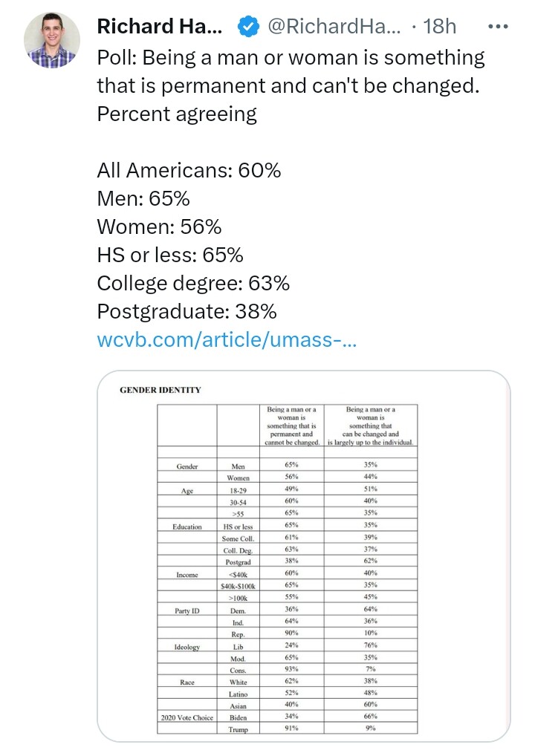Click the blue verified badge
Screen dimensions: 535x756
[247, 27]
